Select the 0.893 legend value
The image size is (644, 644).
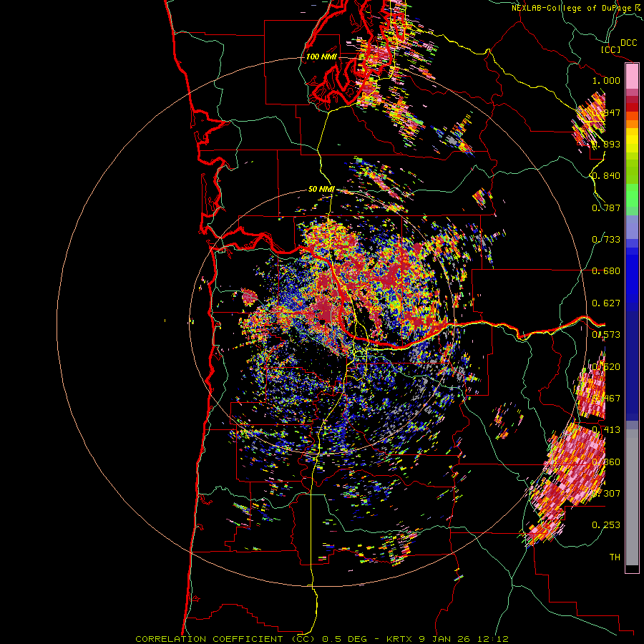pos(606,144)
